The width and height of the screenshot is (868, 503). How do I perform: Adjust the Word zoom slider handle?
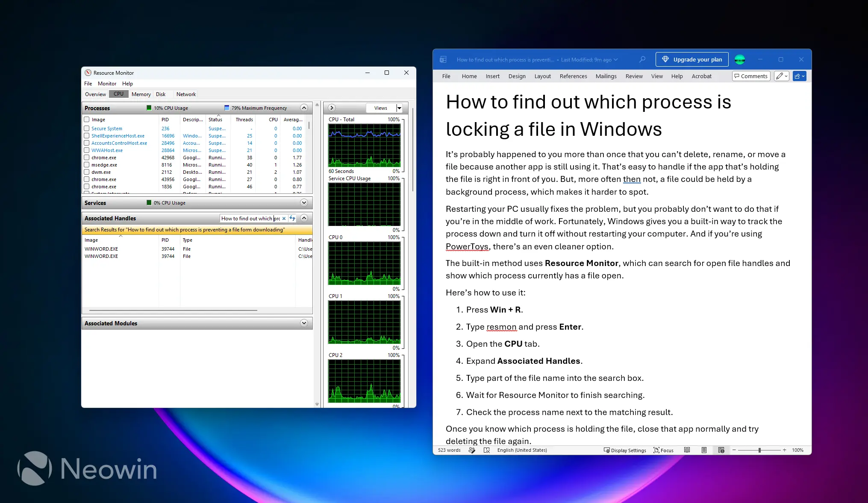[759, 450]
